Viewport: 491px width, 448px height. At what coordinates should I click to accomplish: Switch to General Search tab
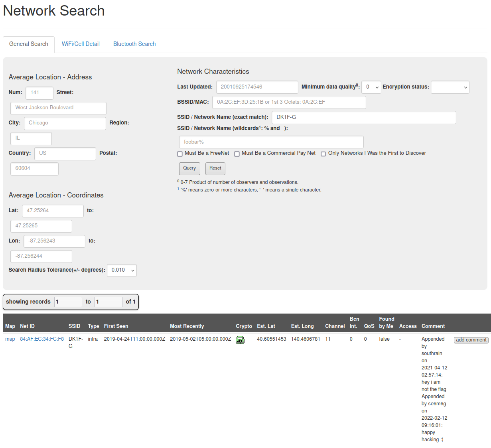click(x=29, y=44)
